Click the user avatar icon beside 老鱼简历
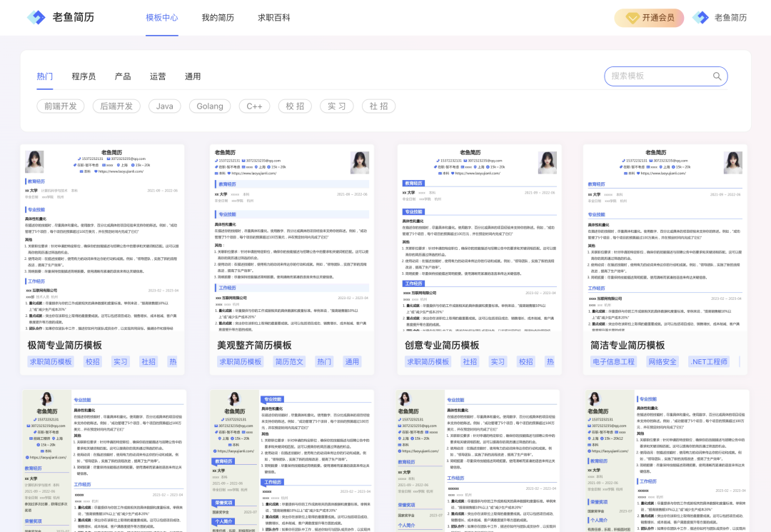Image resolution: width=771 pixels, height=532 pixels. pyautogui.click(x=700, y=18)
